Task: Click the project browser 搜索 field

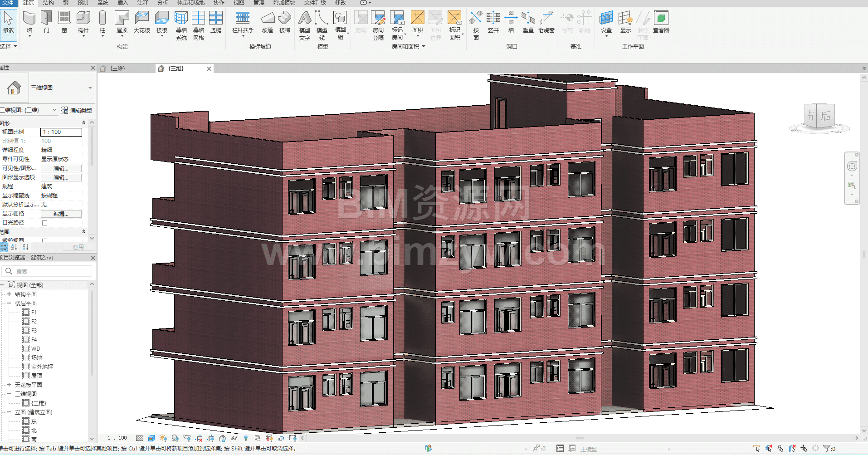Action: [50, 271]
